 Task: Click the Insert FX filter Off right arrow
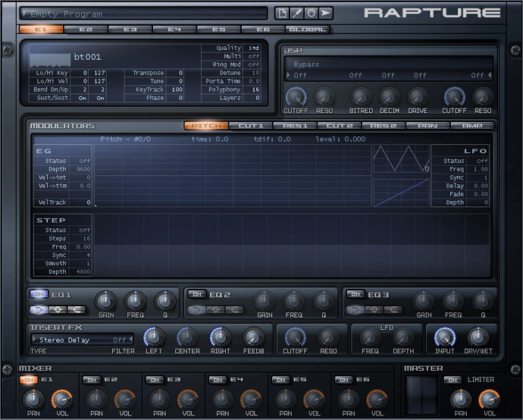130,340
